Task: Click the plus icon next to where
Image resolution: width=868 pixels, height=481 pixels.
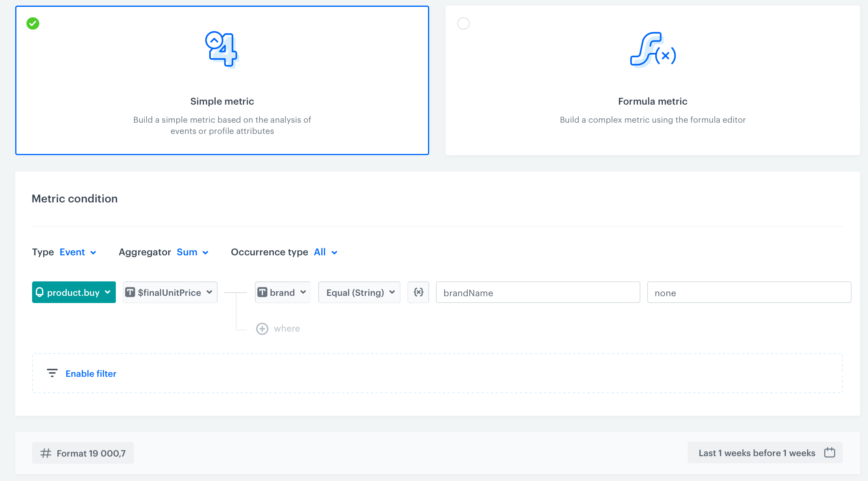Action: (x=262, y=329)
